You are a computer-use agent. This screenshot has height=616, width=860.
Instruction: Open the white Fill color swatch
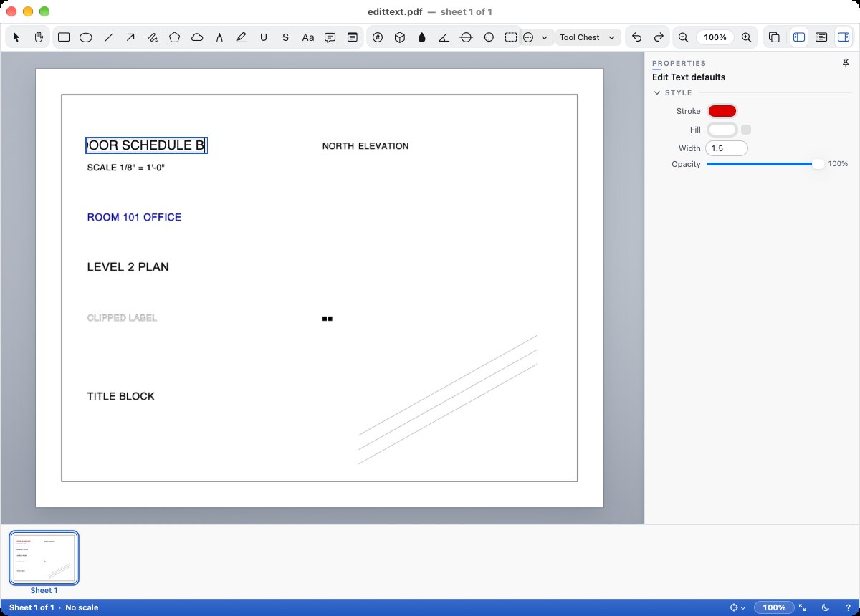722,130
